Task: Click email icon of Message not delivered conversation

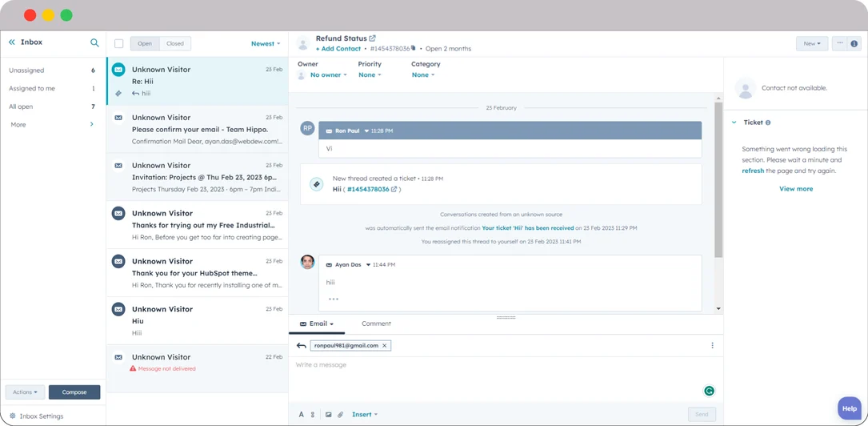Action: click(x=118, y=357)
